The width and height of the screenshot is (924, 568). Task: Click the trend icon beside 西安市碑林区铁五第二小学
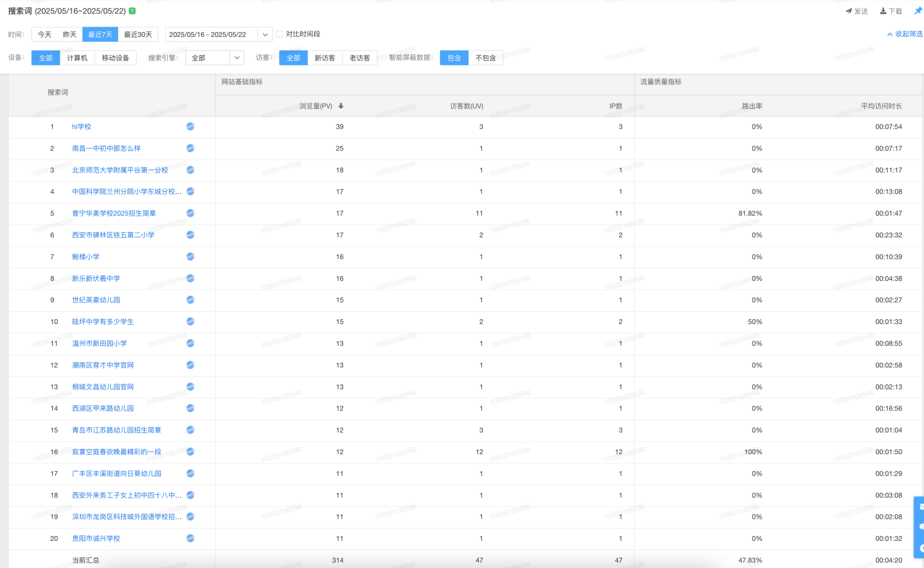(x=190, y=235)
